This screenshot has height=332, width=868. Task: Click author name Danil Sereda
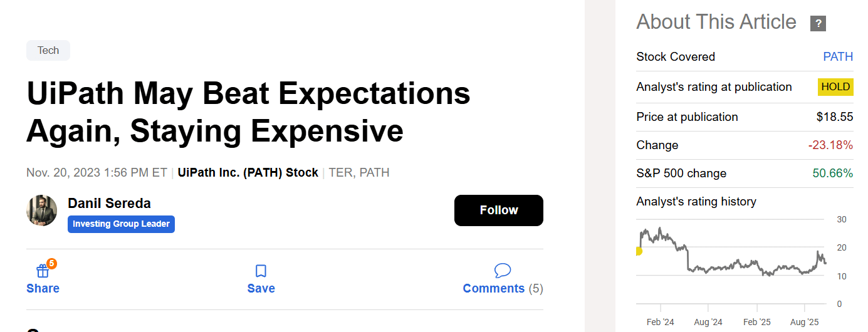tap(109, 204)
